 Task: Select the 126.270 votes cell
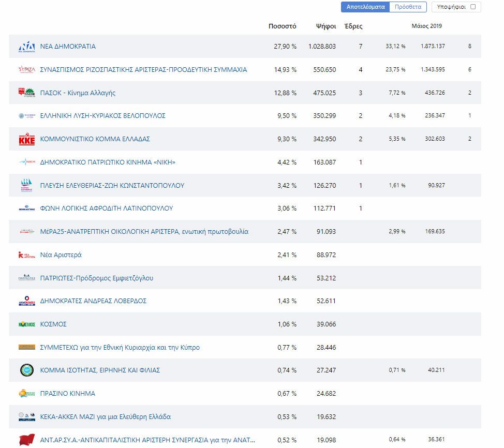pos(324,185)
